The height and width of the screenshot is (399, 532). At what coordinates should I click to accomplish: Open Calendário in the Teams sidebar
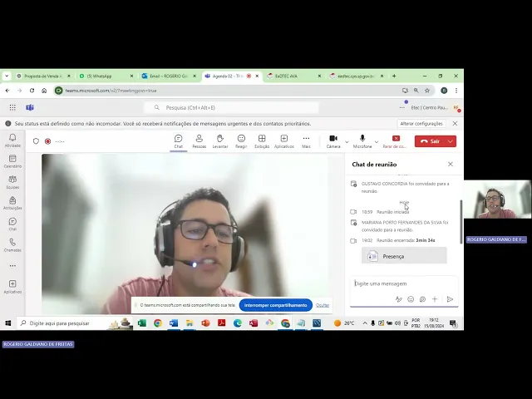tap(12, 161)
